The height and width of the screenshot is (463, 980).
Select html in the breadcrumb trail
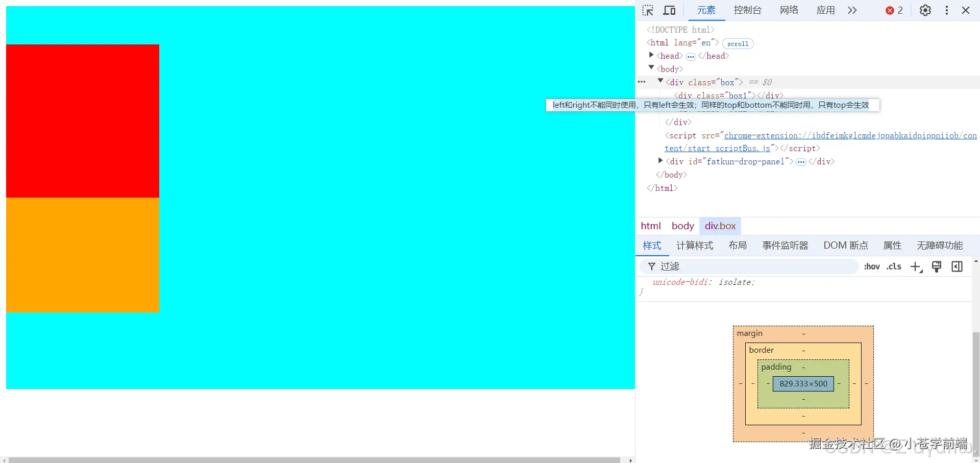coord(651,226)
